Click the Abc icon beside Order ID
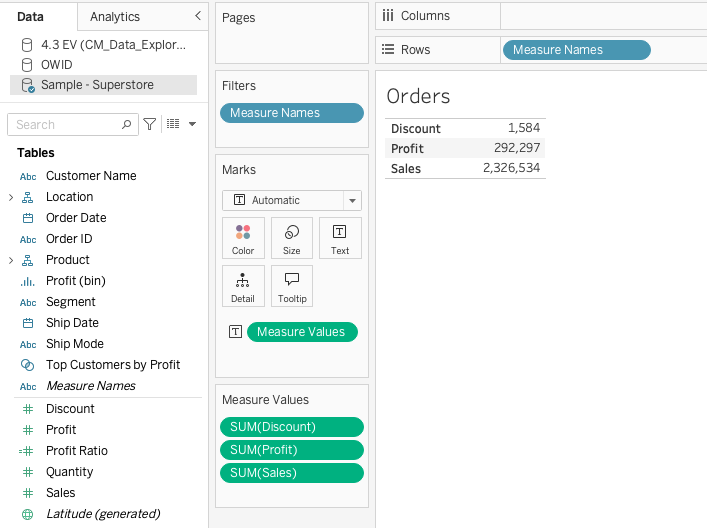This screenshot has height=528, width=707. click(28, 239)
